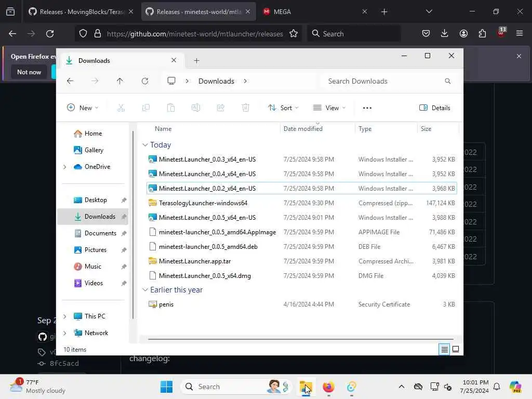
Task: Open the See more (three dots) menu
Action: pos(367,108)
